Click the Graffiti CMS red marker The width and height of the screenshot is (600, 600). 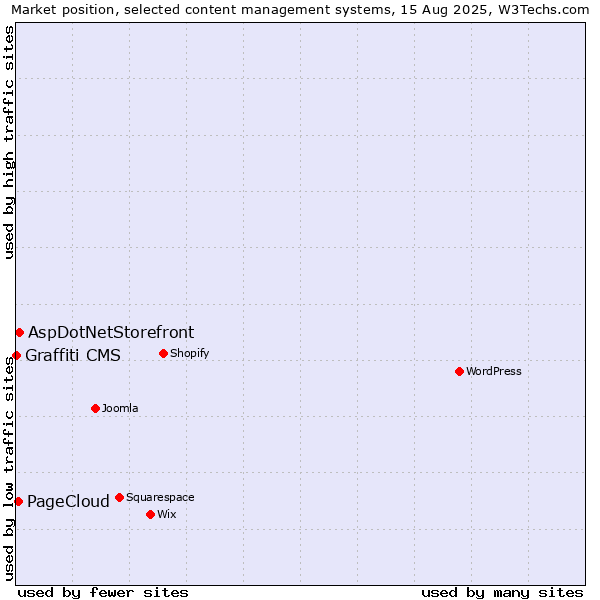(16, 355)
